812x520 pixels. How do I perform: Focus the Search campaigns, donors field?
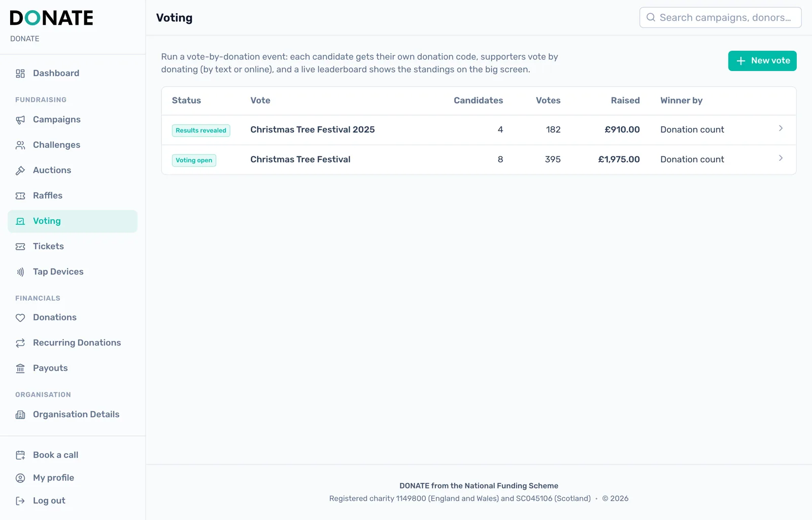pyautogui.click(x=721, y=17)
